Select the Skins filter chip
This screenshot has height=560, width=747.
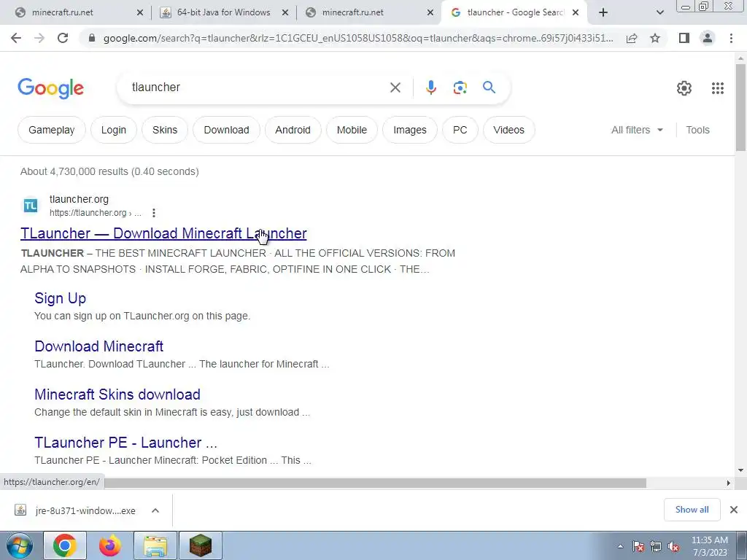pos(165,130)
